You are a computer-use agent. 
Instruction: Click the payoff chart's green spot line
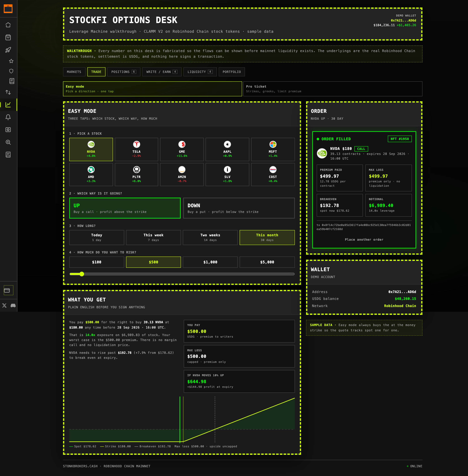180,420
